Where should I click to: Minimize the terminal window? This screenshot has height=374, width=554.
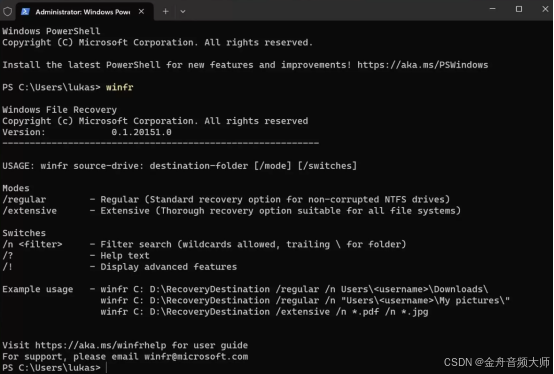pyautogui.click(x=493, y=9)
